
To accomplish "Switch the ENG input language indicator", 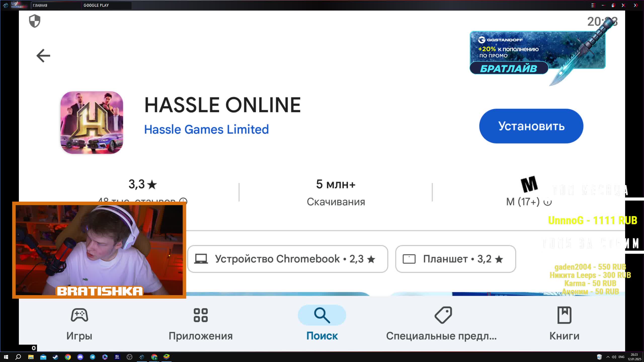I will pyautogui.click(x=621, y=357).
